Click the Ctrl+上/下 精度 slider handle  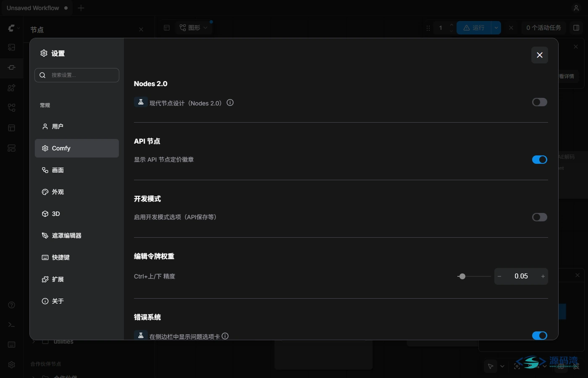pos(462,276)
